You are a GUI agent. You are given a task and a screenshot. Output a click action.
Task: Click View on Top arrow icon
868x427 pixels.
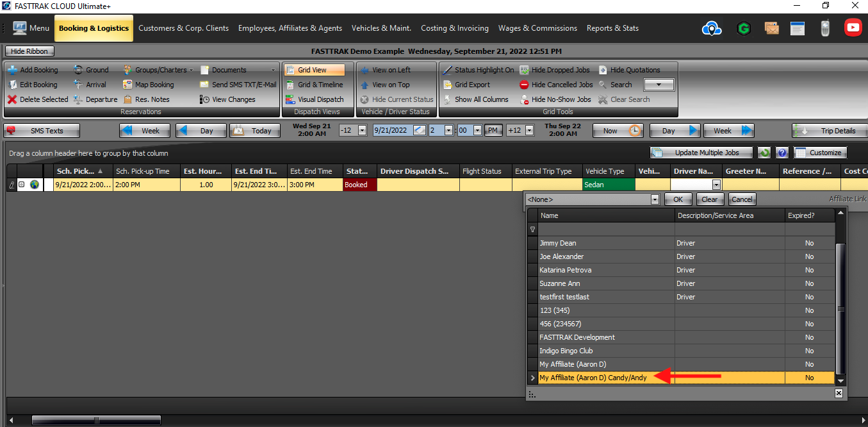click(365, 85)
